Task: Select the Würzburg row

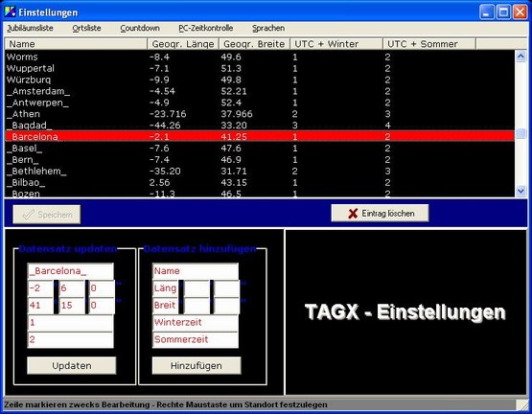Action: click(260, 80)
